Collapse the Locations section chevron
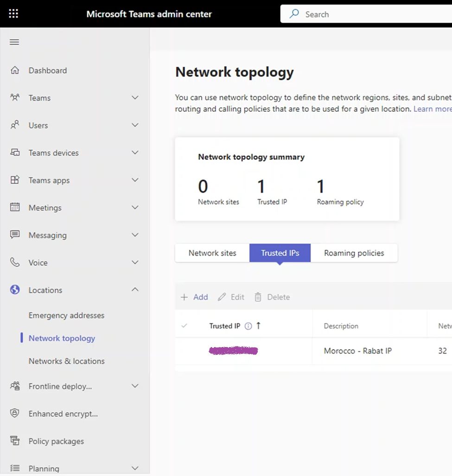 [135, 290]
